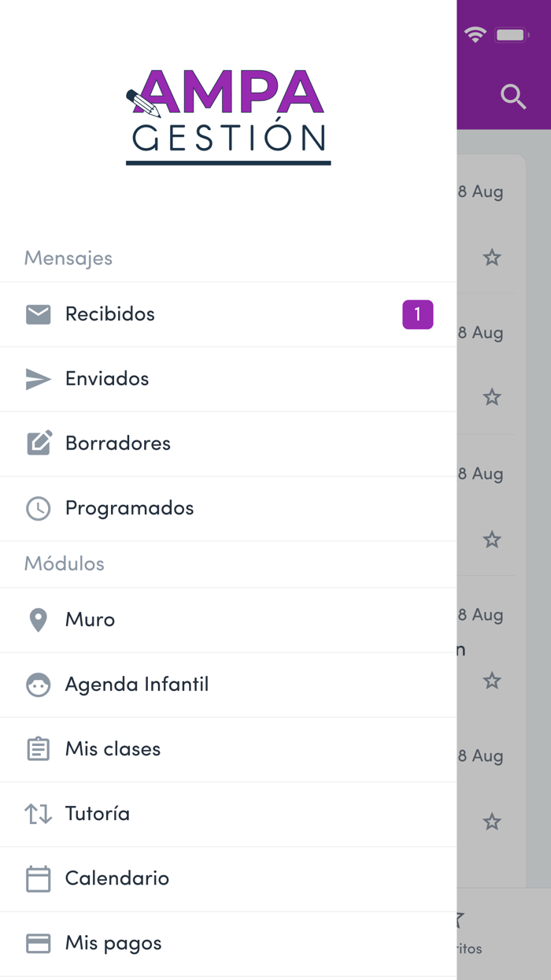The height and width of the screenshot is (980, 551).
Task: Click the Mis pagos card icon
Action: pos(38,943)
